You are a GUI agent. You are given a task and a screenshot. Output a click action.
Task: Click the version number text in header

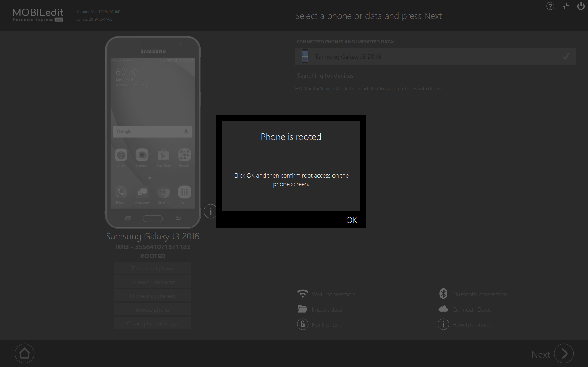tap(98, 12)
